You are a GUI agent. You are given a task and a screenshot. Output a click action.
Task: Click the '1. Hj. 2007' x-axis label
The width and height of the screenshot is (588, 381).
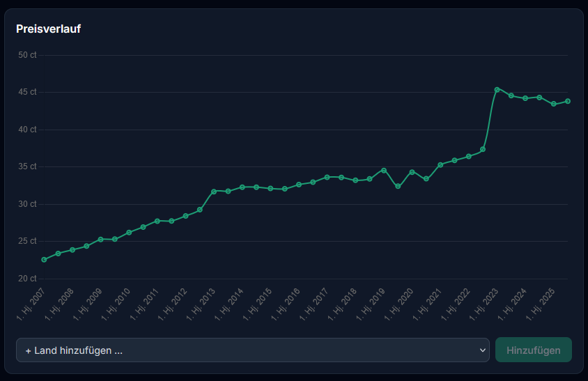31,304
